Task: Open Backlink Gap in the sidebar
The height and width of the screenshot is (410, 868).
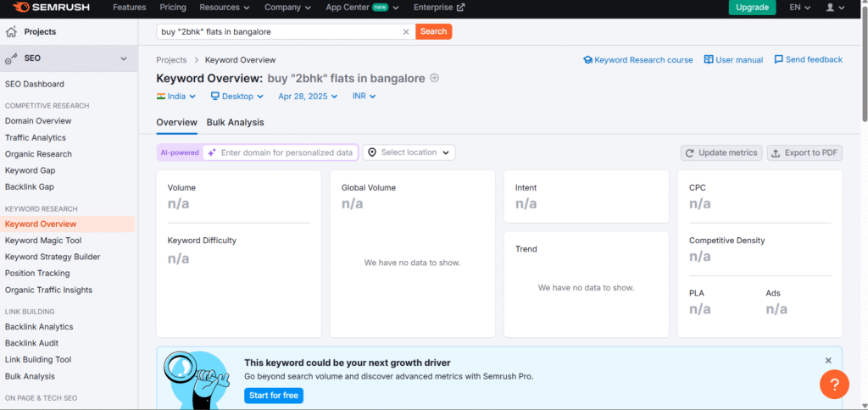Action: [30, 187]
